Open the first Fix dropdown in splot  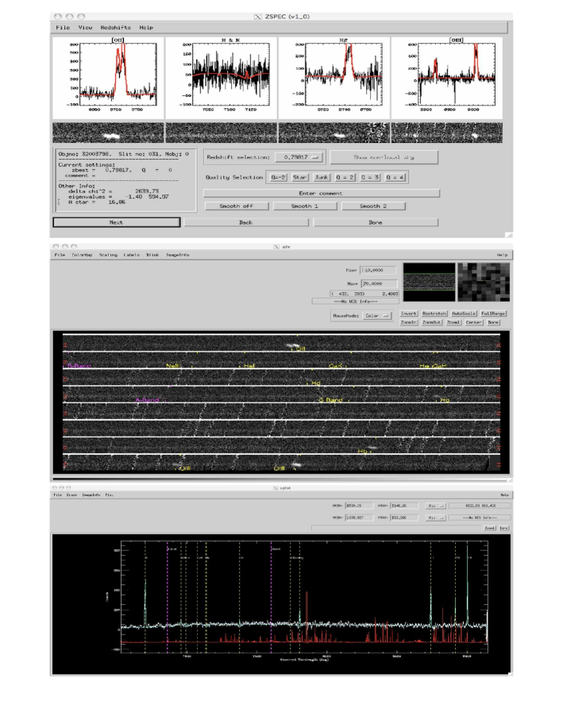[436, 506]
